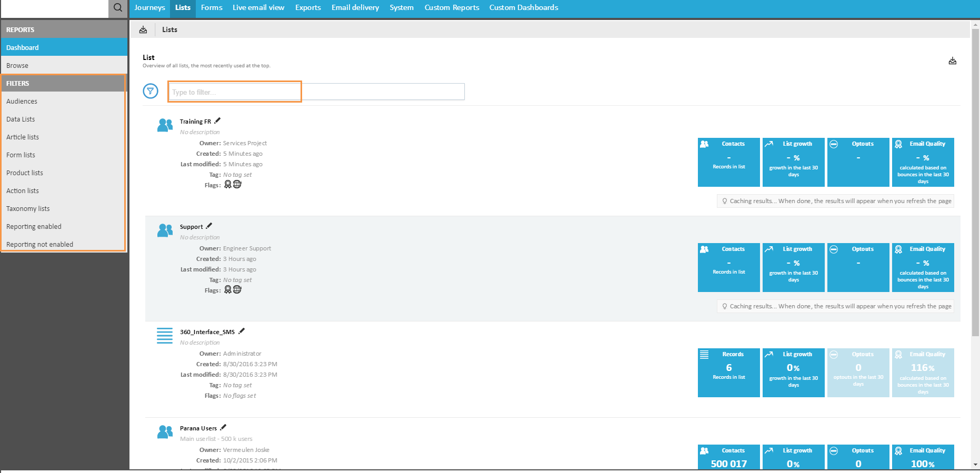Apply the Reporting not enabled filter
The width and height of the screenshot is (980, 473).
(x=39, y=245)
